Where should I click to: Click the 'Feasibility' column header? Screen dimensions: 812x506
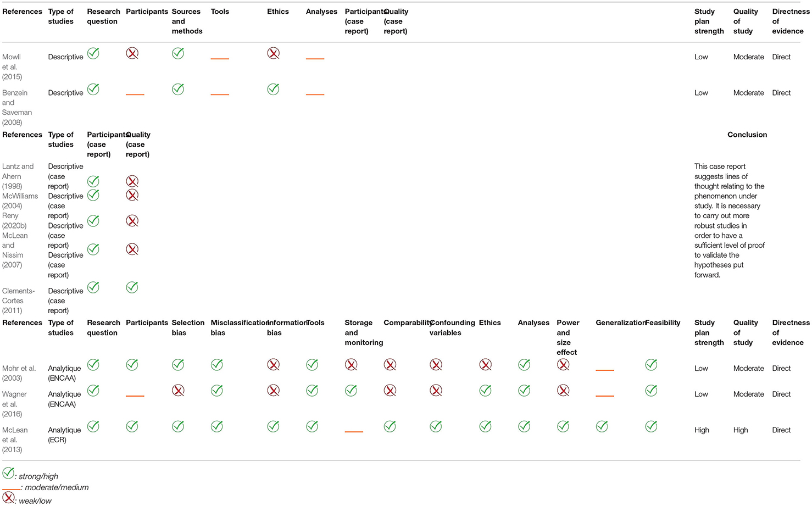(x=663, y=322)
